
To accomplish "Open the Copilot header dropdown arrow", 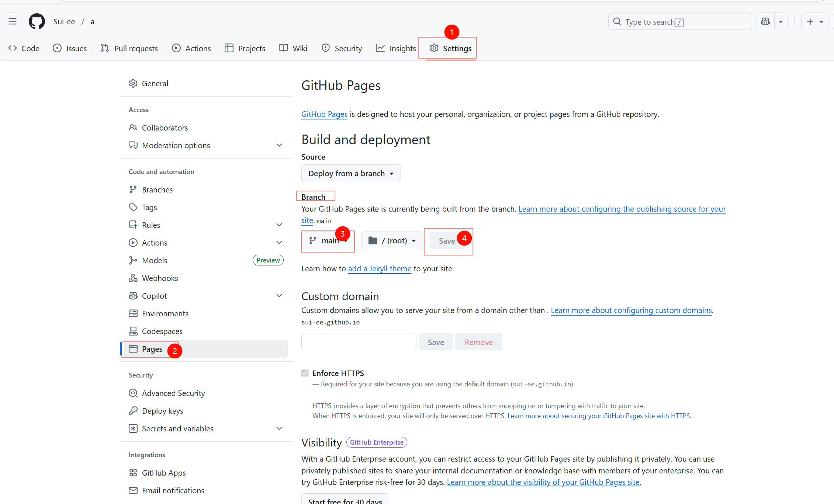I will (x=781, y=22).
